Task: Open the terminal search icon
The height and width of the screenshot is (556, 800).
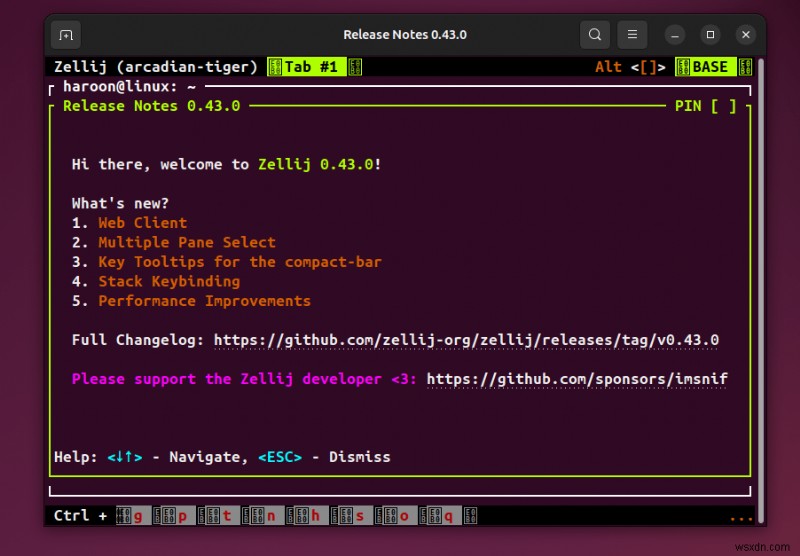Action: (x=595, y=35)
